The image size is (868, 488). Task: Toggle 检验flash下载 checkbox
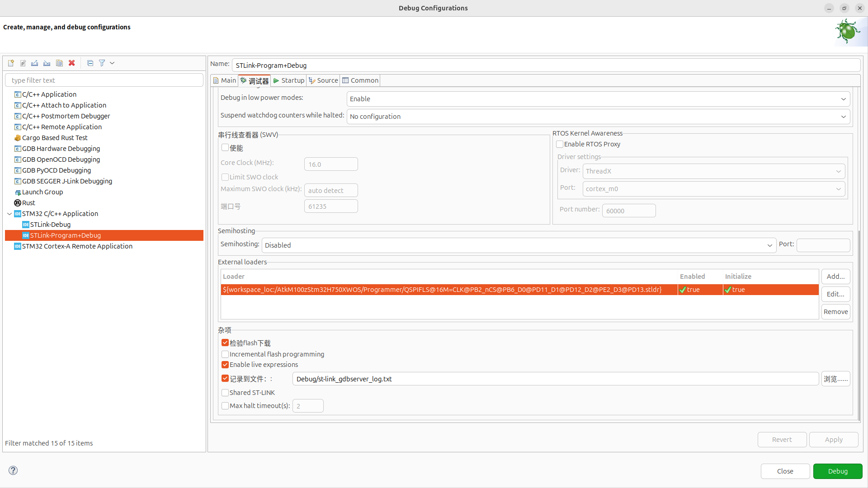point(225,343)
